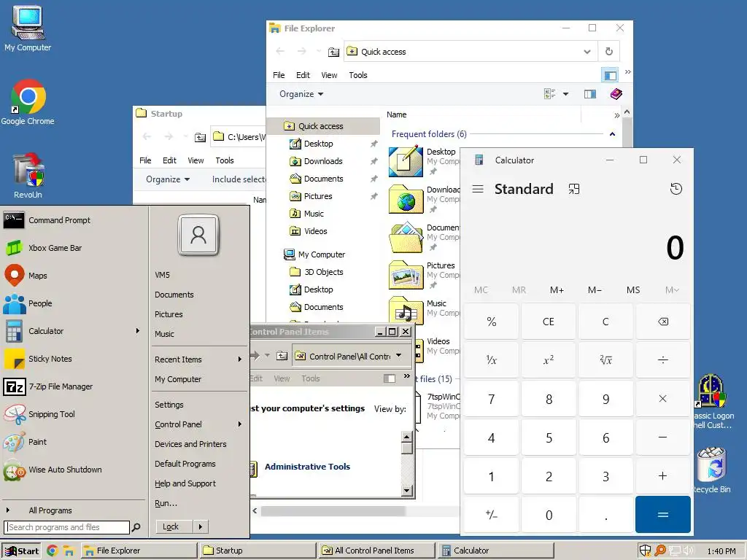
Task: Click Calculator taskbar button
Action: pos(495,551)
